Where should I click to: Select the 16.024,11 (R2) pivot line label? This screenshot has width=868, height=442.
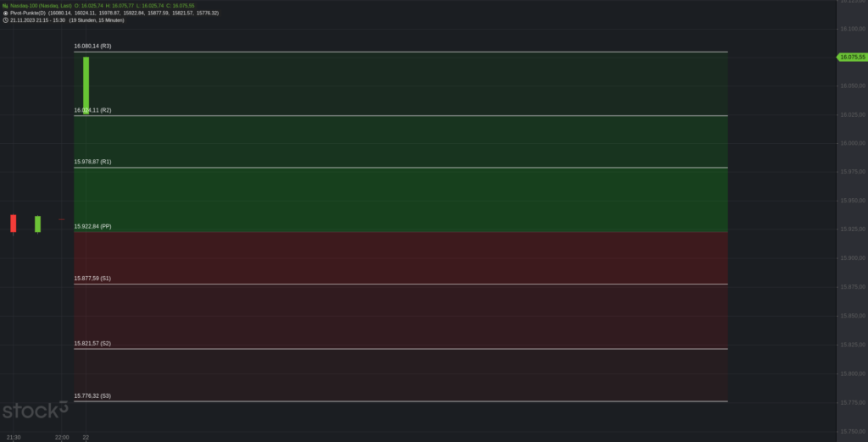click(92, 110)
